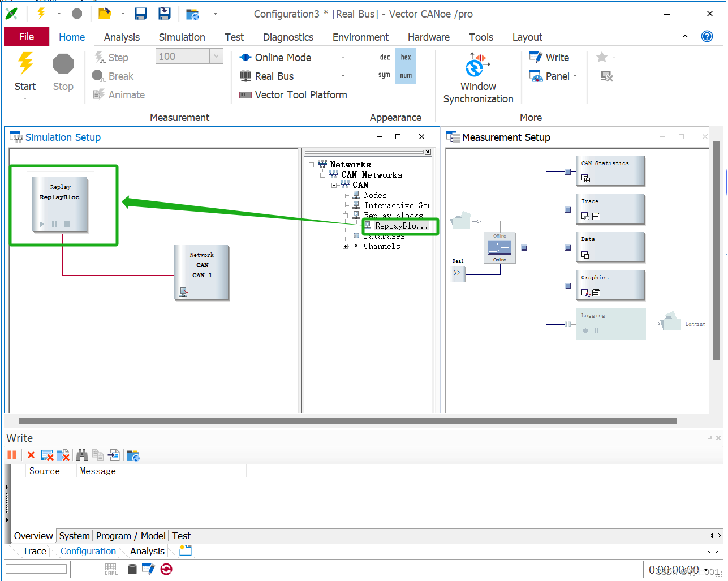
Task: Toggle the Offline/Online switch block
Action: (499, 248)
